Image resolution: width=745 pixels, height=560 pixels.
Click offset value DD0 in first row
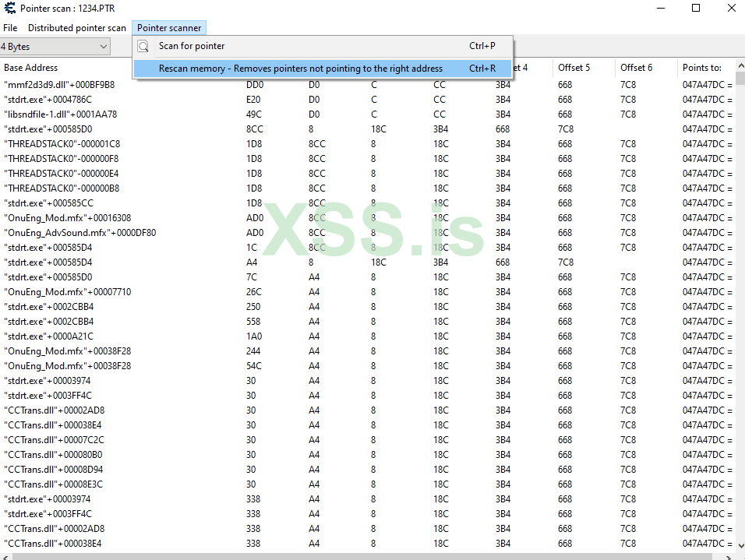click(x=255, y=85)
